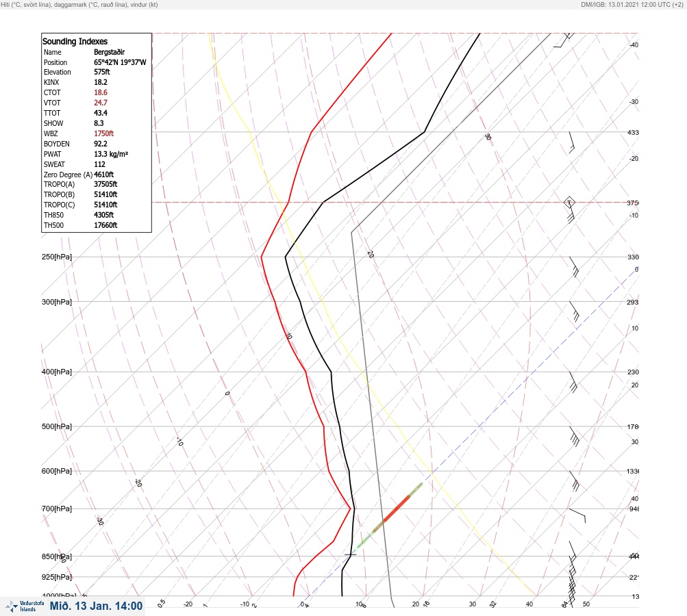
Task: Click the BOYDEN value 92.2
Action: (x=100, y=144)
